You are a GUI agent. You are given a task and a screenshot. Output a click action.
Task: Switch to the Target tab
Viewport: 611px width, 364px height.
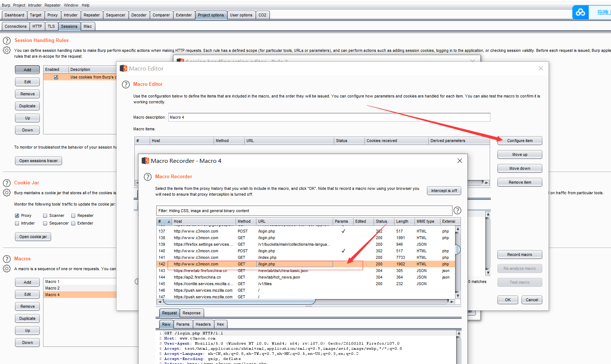pyautogui.click(x=36, y=15)
